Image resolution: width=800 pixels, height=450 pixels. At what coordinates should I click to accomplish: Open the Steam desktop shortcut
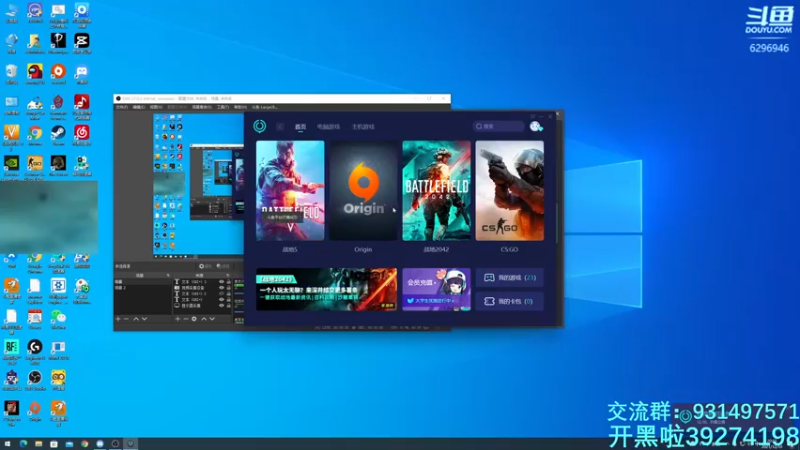pos(58,135)
